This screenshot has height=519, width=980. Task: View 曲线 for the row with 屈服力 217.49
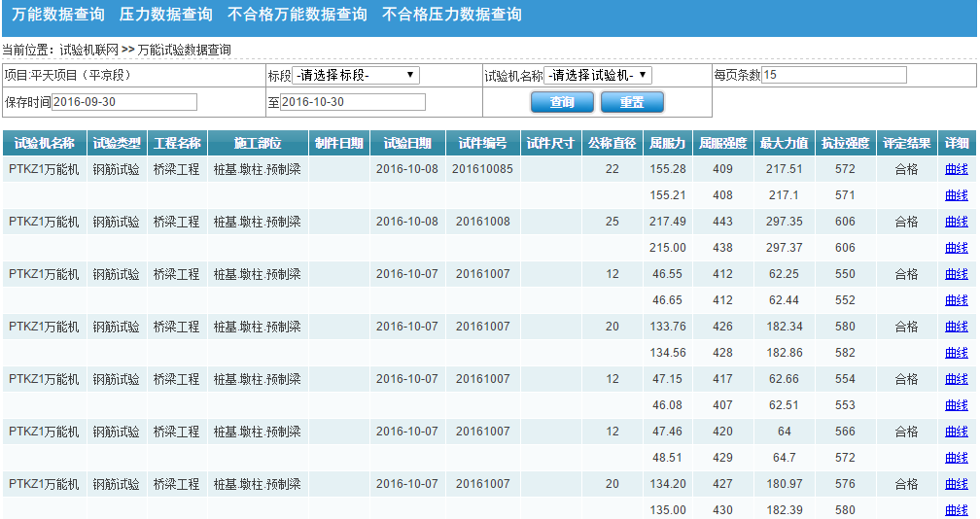[957, 222]
